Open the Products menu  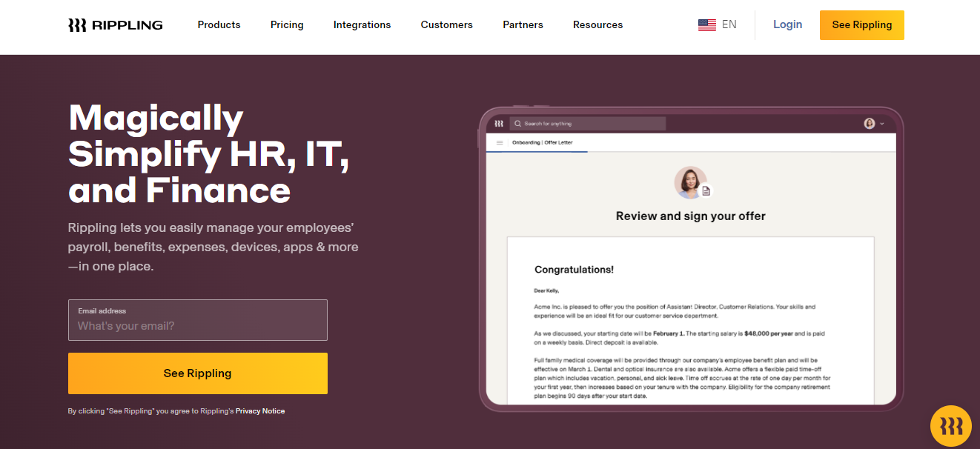[219, 25]
